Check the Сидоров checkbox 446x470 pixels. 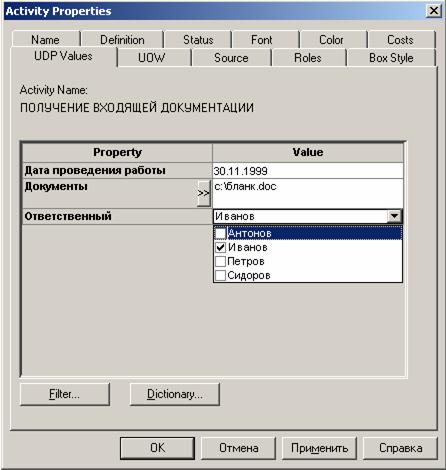[221, 275]
